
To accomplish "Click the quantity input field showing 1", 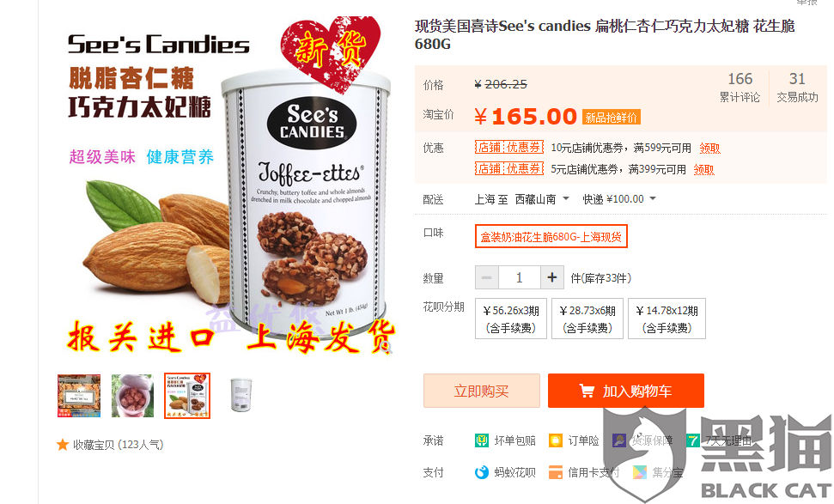I will [519, 277].
